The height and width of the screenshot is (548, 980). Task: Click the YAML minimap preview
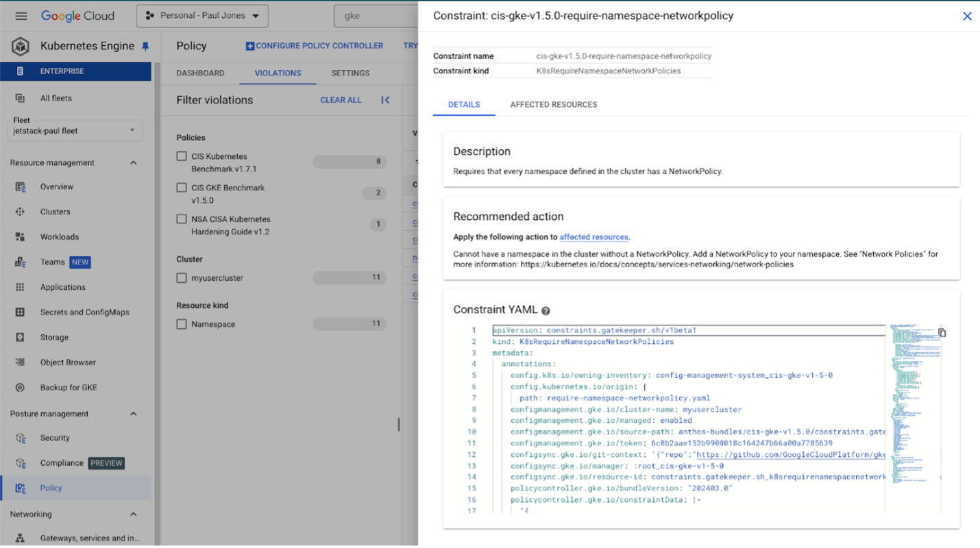(915, 404)
